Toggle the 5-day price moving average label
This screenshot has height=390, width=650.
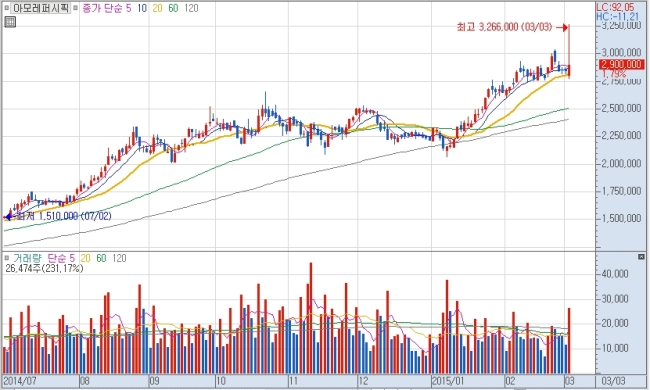tap(128, 8)
